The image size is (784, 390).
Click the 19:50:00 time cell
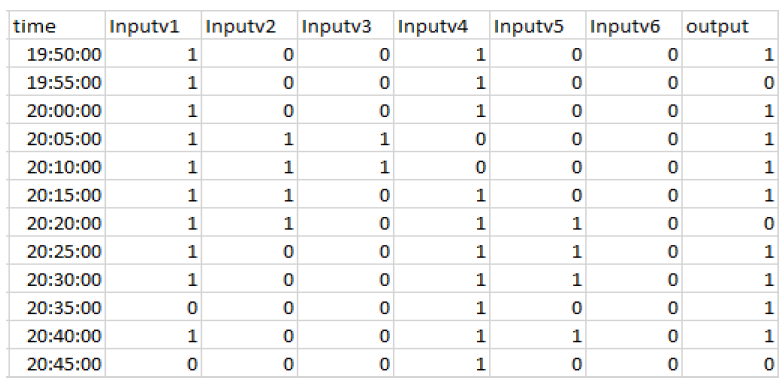(56, 54)
